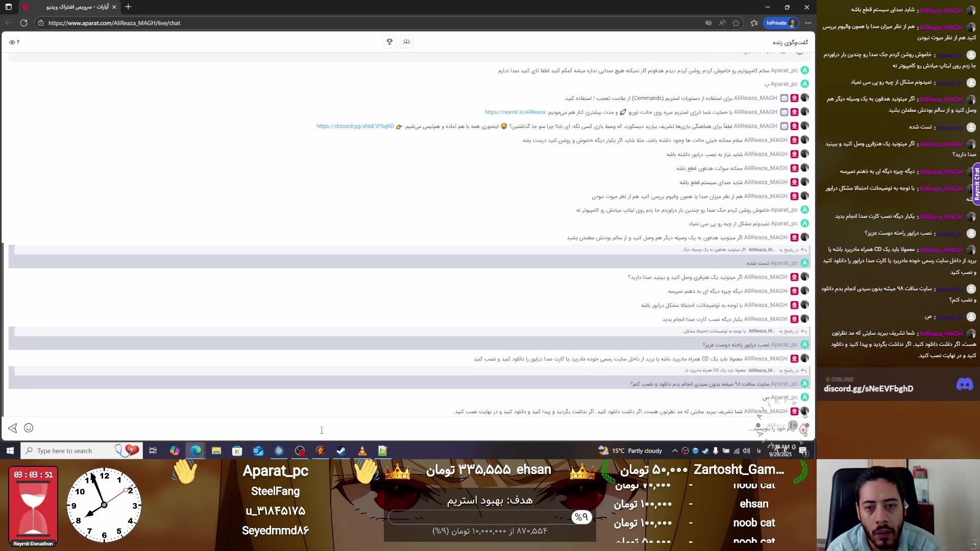Launch VLC media player from taskbar
980x551 pixels.
362,450
